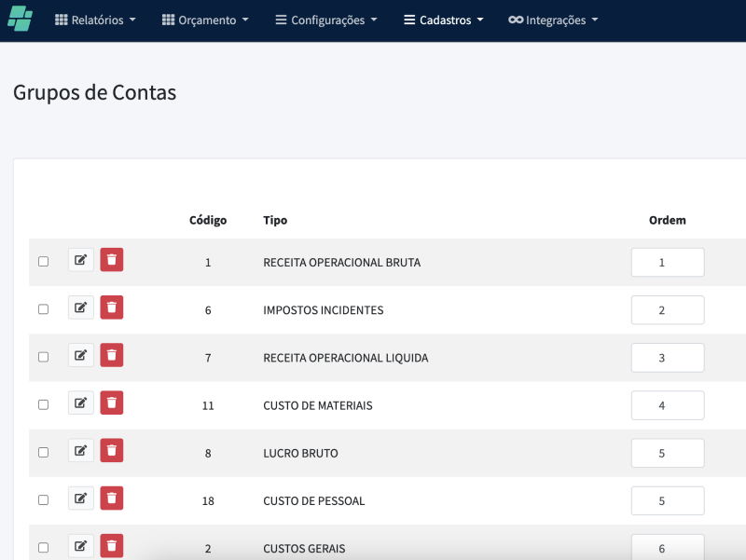746x560 pixels.
Task: Click the Tipo column header
Action: coord(275,221)
